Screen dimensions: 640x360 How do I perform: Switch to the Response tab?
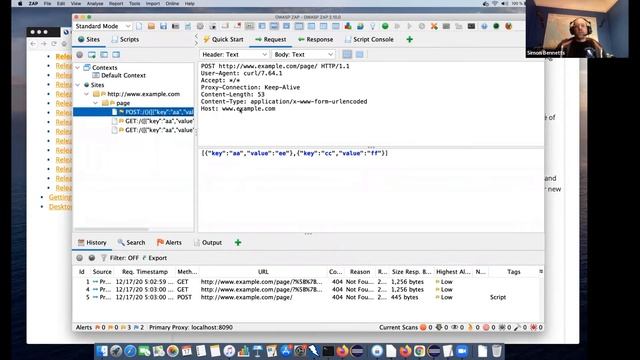click(x=316, y=40)
